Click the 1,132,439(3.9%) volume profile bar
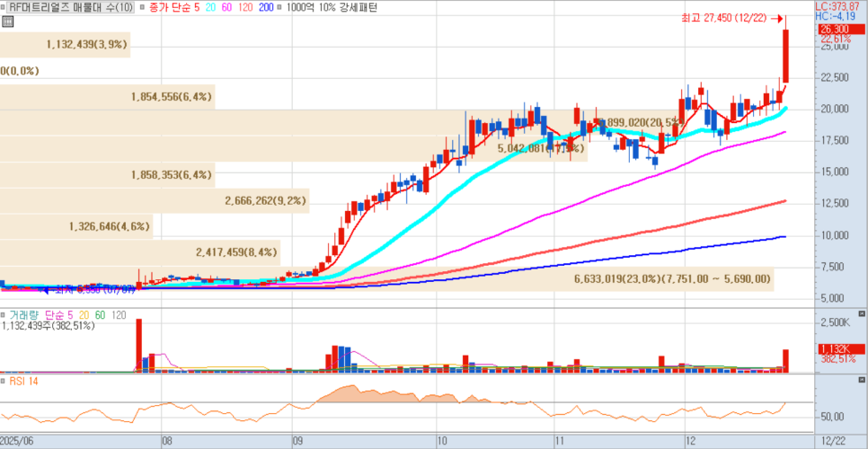 (65, 45)
